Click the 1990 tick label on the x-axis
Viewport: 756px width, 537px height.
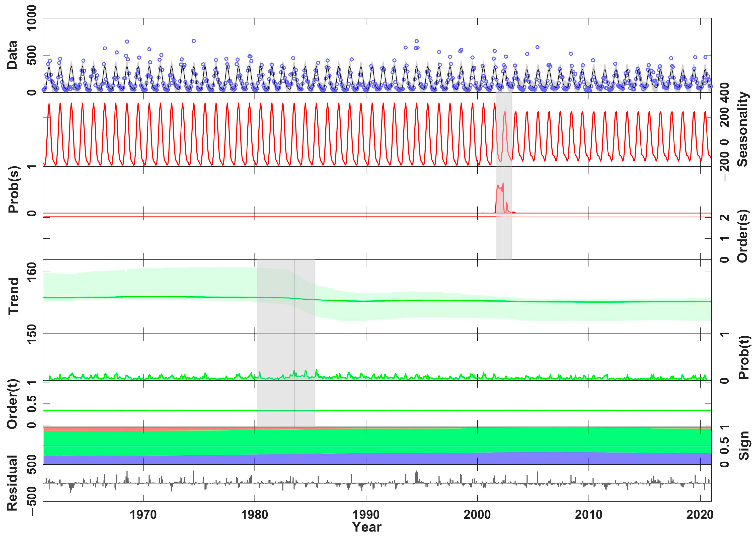coord(366,515)
